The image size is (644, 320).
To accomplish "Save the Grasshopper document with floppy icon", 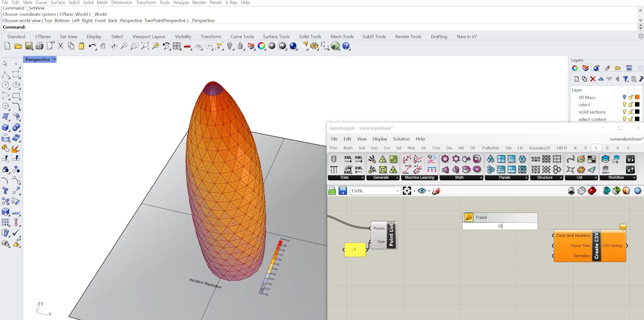I will pyautogui.click(x=342, y=191).
